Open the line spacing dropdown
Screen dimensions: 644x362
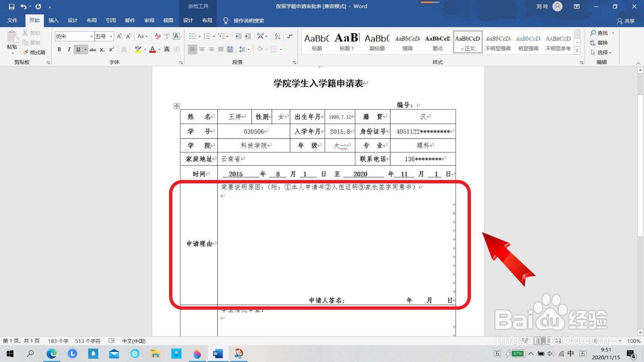pos(244,49)
